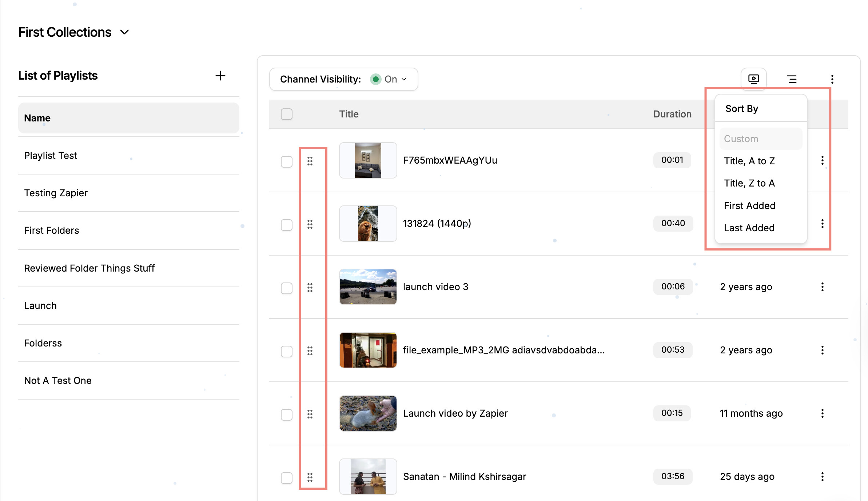Grab drag handle for F765mbxWEAAgYUu row
868x501 pixels.
pyautogui.click(x=310, y=161)
